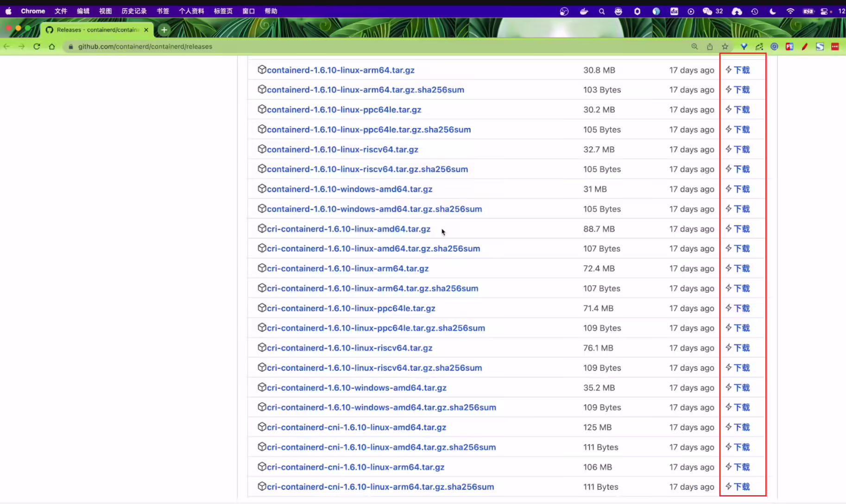Viewport: 846px width, 504px height.
Task: Open cri-containerd-1.6.10-linux-amd64.tar.gz.sha256sum link
Action: (x=373, y=249)
